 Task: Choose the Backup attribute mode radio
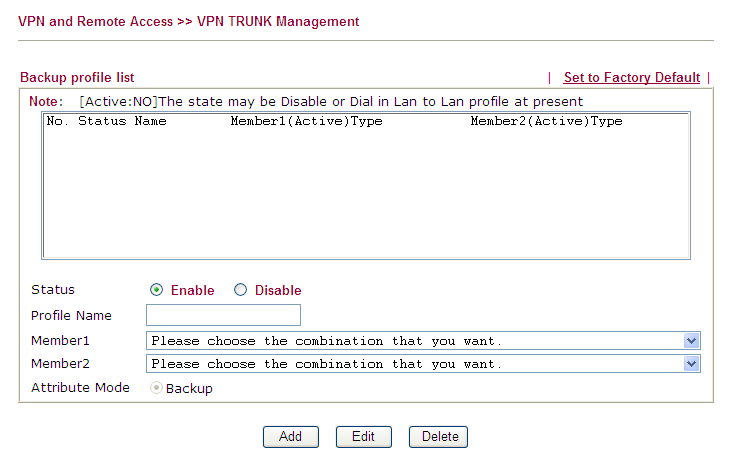(x=156, y=388)
